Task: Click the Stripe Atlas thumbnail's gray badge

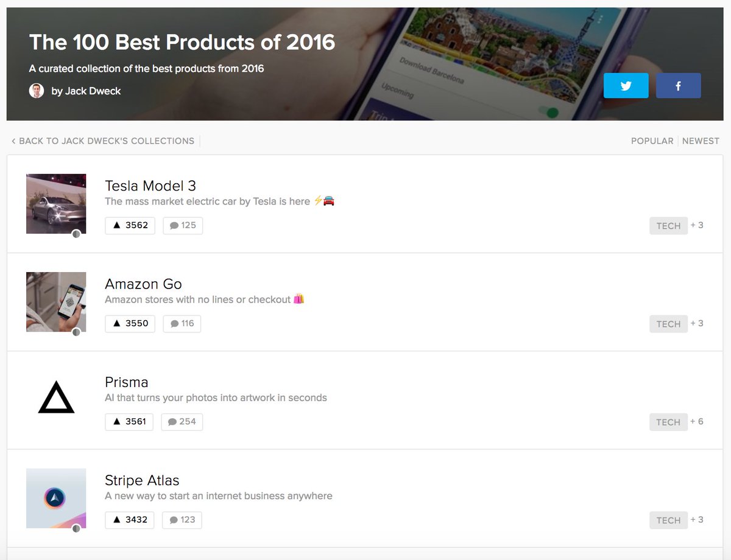Action: [76, 528]
